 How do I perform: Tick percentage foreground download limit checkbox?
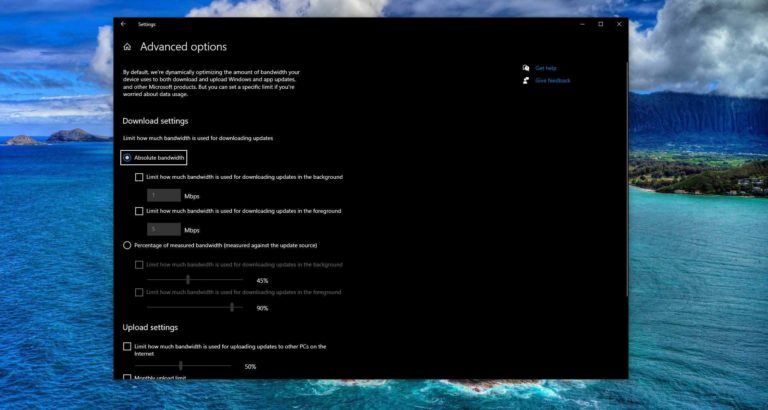[139, 292]
